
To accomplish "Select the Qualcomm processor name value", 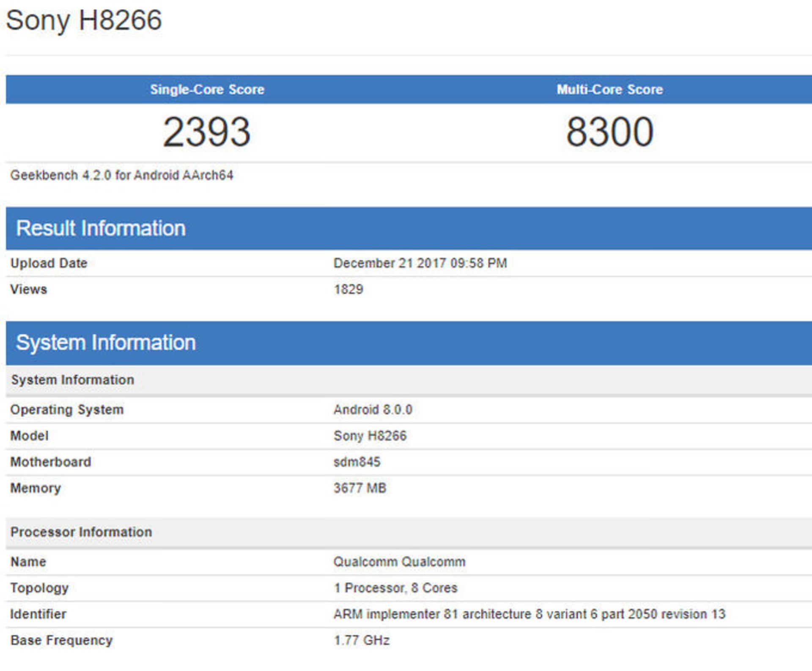I will (x=398, y=561).
